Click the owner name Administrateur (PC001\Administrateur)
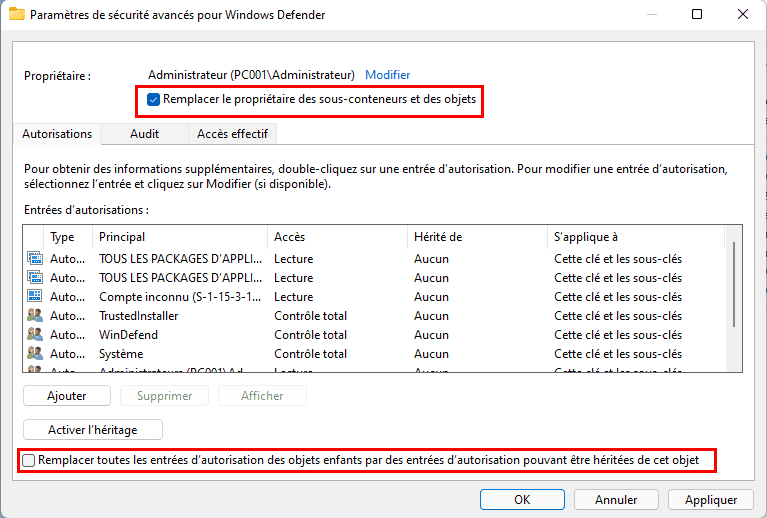 (251, 75)
